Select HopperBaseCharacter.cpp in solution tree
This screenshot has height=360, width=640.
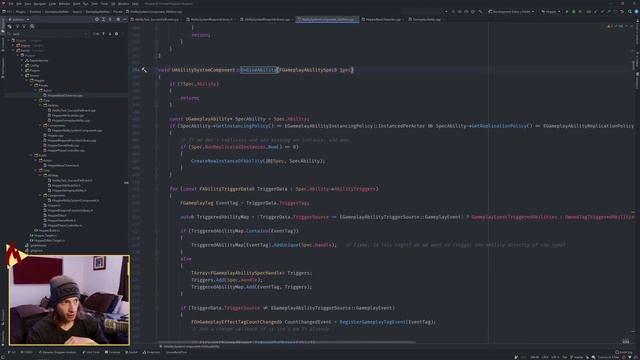tap(64, 96)
